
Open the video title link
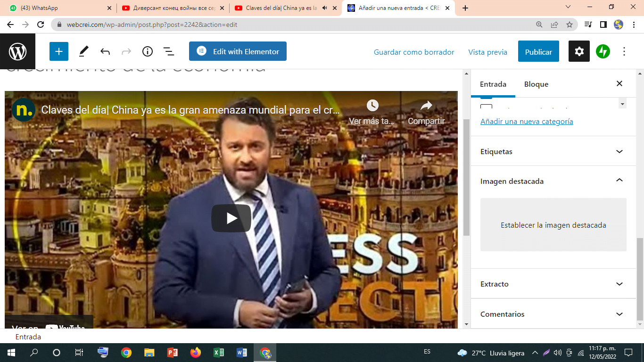point(190,110)
